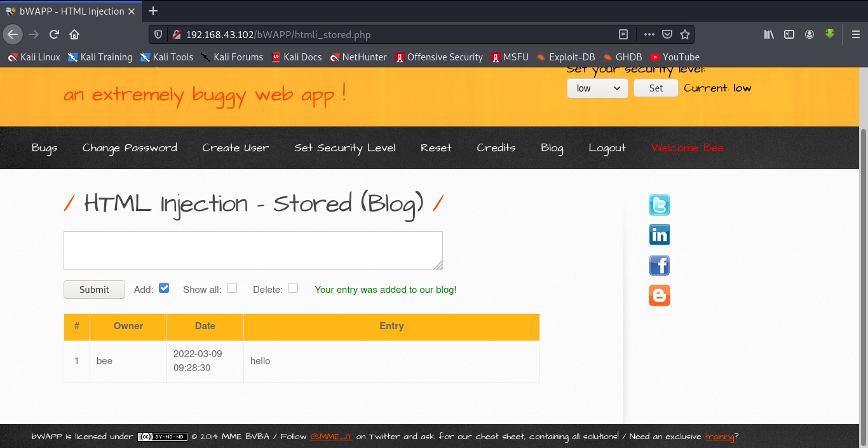Open Set Security Level menu item

pyautogui.click(x=345, y=147)
